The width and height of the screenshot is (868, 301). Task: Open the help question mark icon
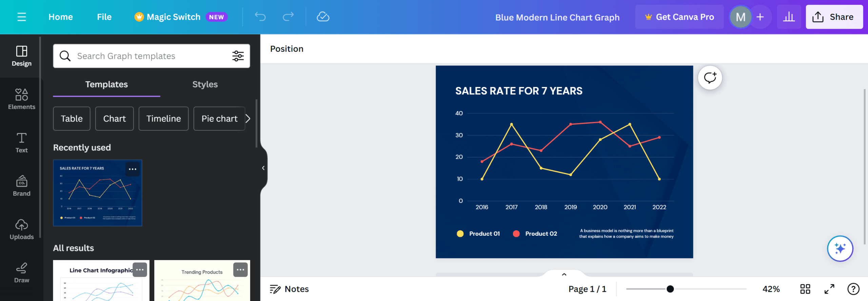pyautogui.click(x=853, y=289)
